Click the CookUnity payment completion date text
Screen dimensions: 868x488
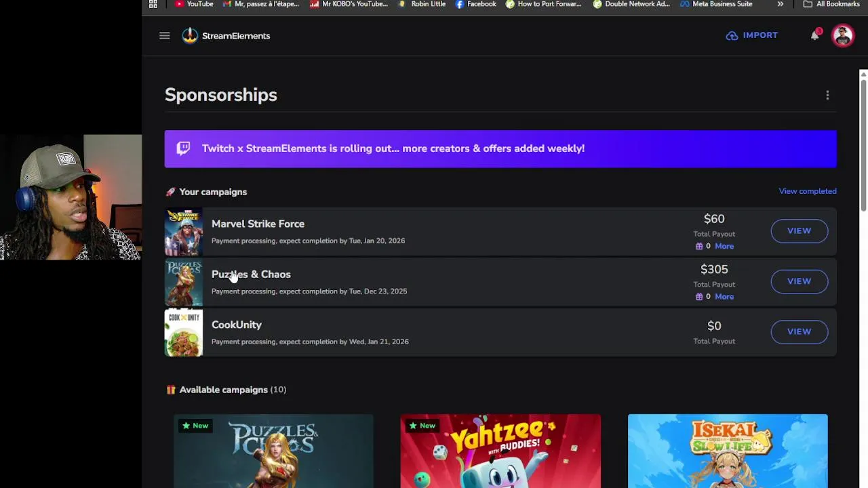pyautogui.click(x=310, y=342)
